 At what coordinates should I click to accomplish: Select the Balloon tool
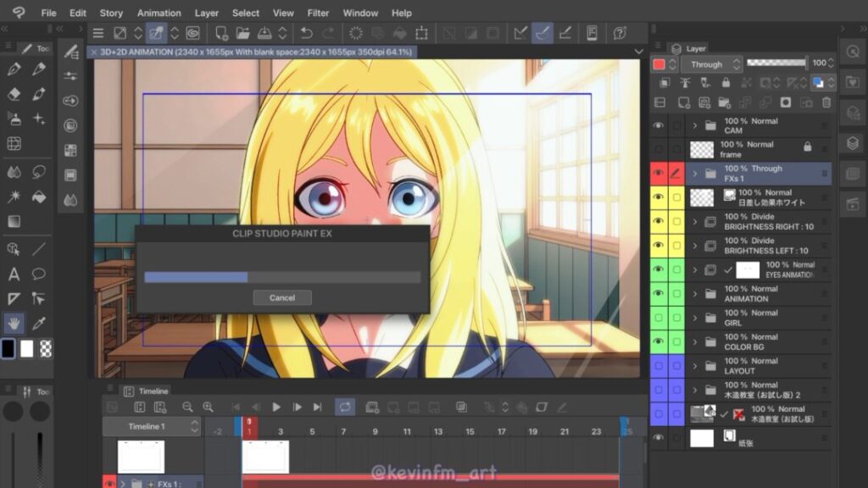tap(39, 274)
